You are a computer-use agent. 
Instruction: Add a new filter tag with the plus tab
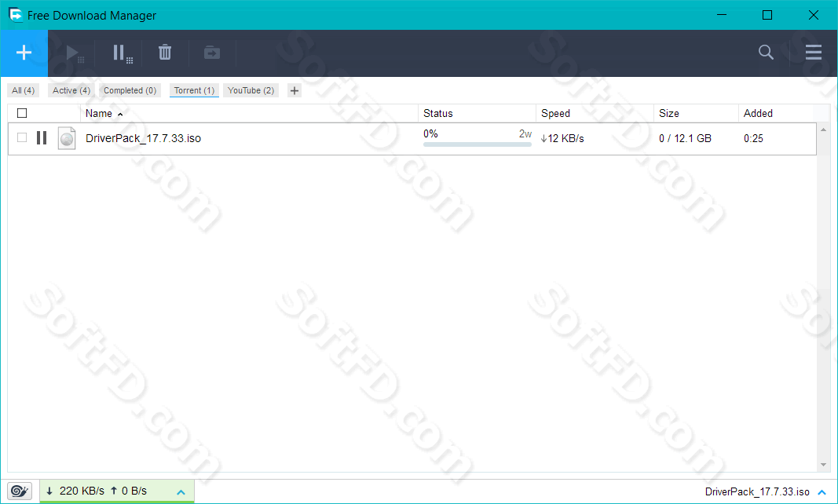pos(294,90)
